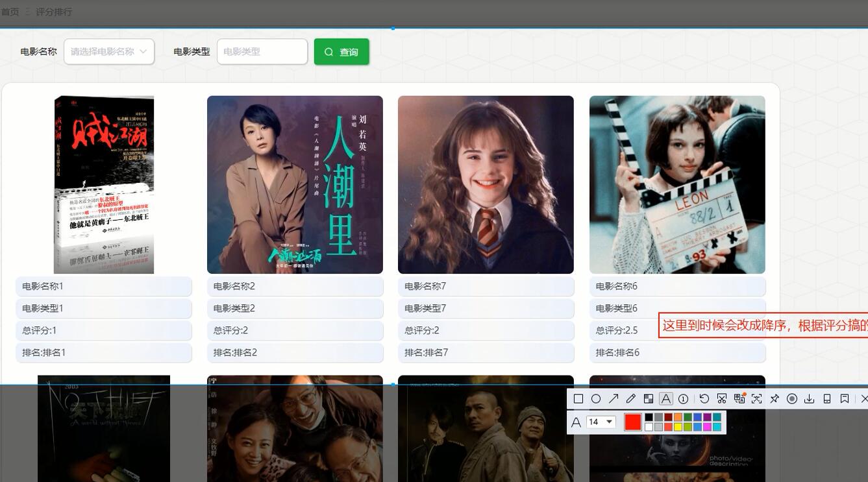Select the pencil freehand tool

(x=631, y=399)
